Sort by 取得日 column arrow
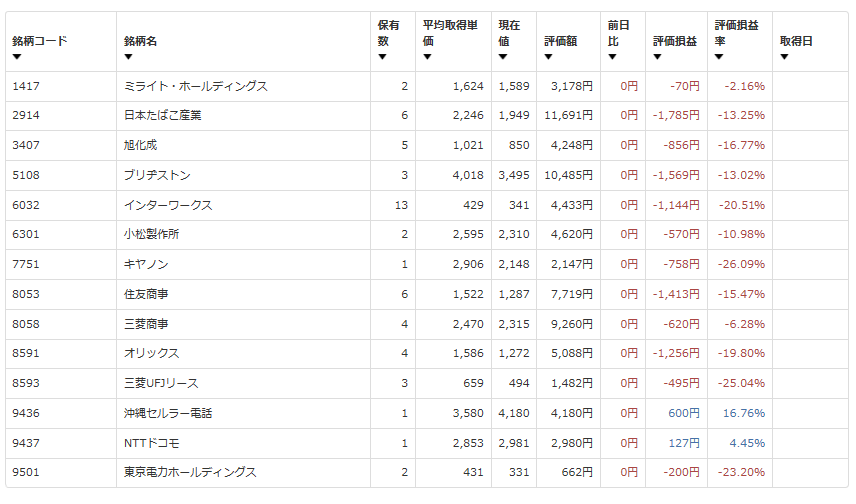The width and height of the screenshot is (856, 504). (x=784, y=57)
